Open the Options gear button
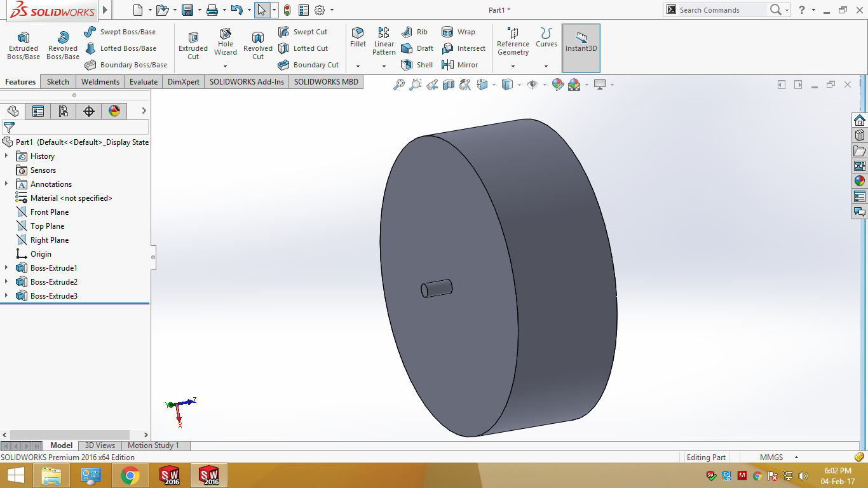The image size is (868, 488). (x=320, y=10)
